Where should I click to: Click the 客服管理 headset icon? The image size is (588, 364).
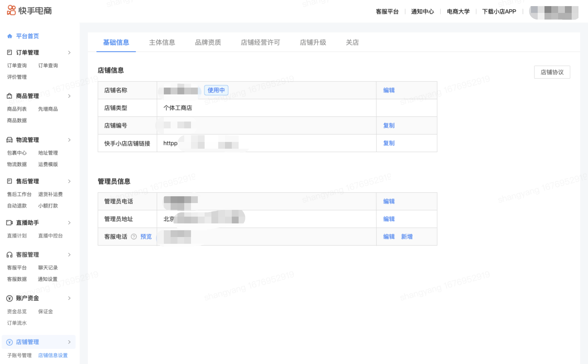click(x=10, y=255)
